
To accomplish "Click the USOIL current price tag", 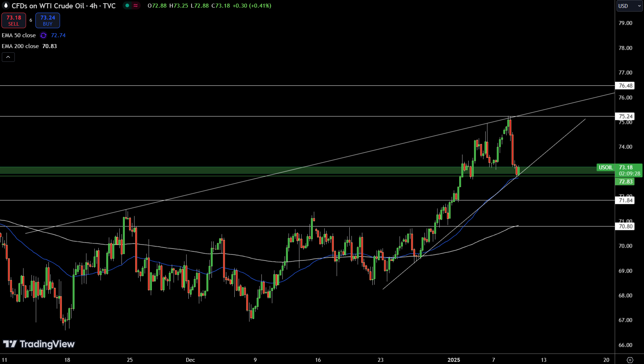I will point(606,167).
